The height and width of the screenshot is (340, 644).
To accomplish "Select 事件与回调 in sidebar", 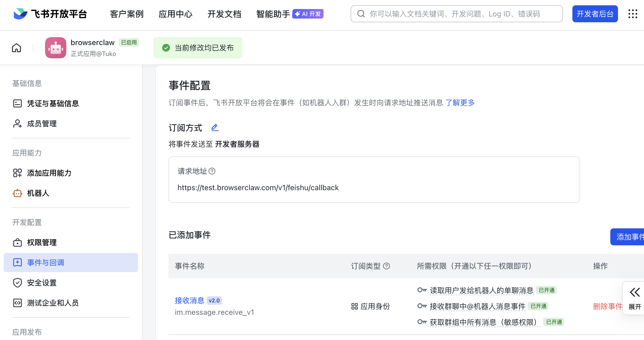I will [71, 263].
